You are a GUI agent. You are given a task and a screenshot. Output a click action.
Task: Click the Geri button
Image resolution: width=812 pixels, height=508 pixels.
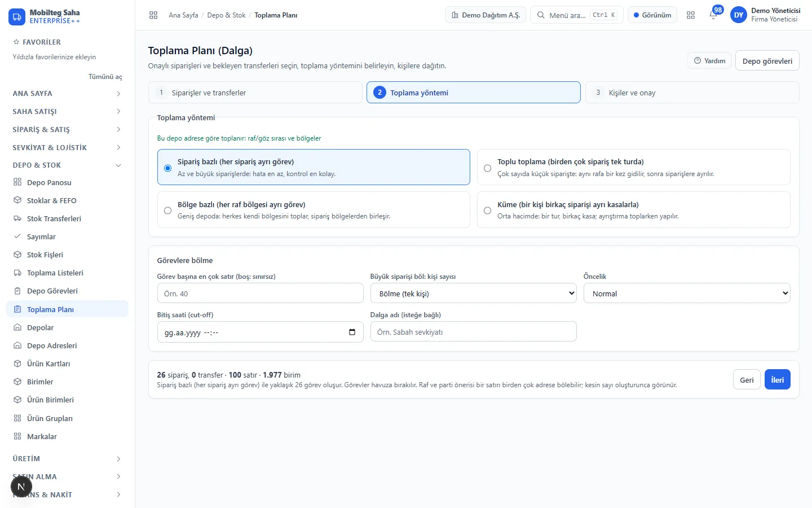pyautogui.click(x=747, y=380)
